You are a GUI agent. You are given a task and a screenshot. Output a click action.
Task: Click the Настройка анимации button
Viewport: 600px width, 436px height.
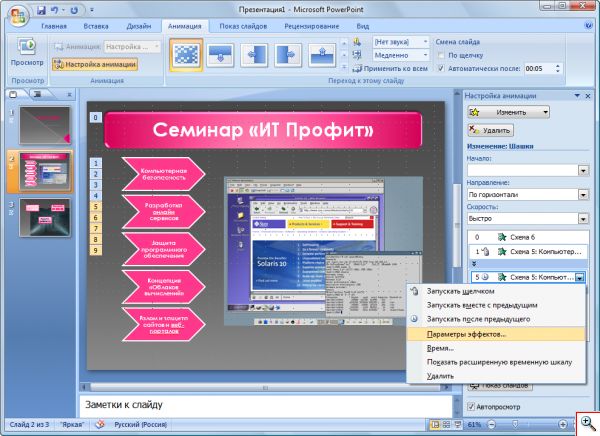point(95,64)
